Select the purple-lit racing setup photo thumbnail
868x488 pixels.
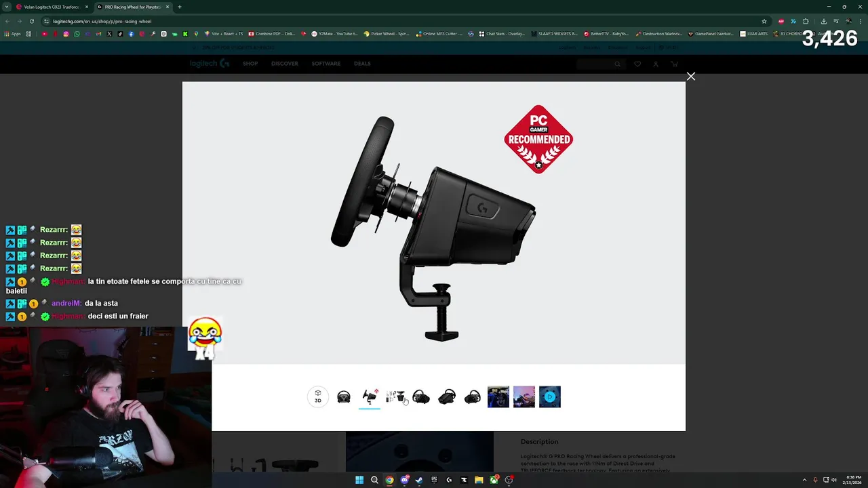click(x=524, y=397)
